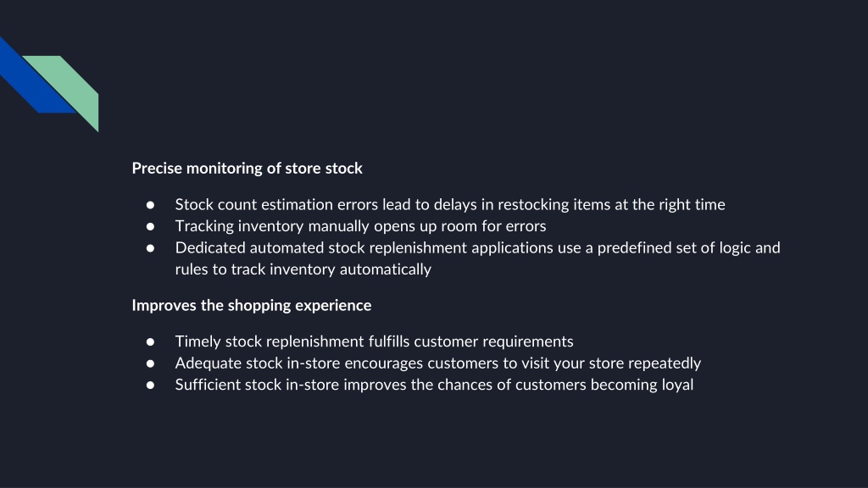Click the bullet dot before 'Dedicated automated stock'
This screenshot has height=488, width=868.
pos(150,248)
